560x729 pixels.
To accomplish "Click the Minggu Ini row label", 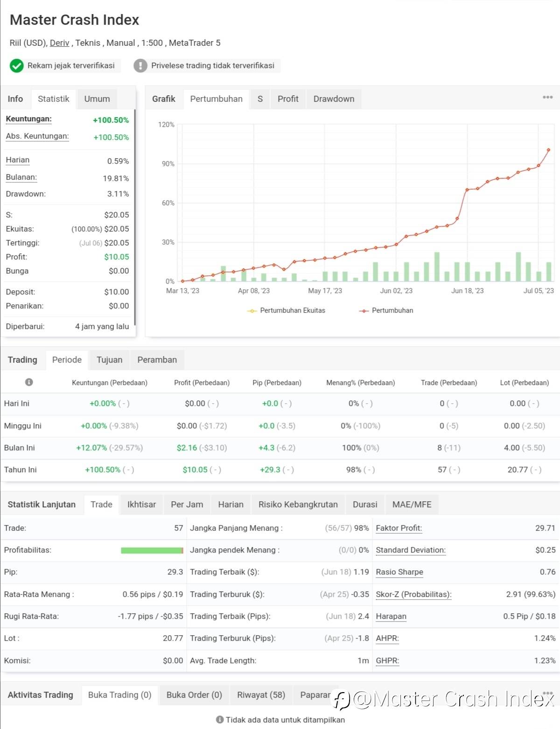I will (x=23, y=426).
